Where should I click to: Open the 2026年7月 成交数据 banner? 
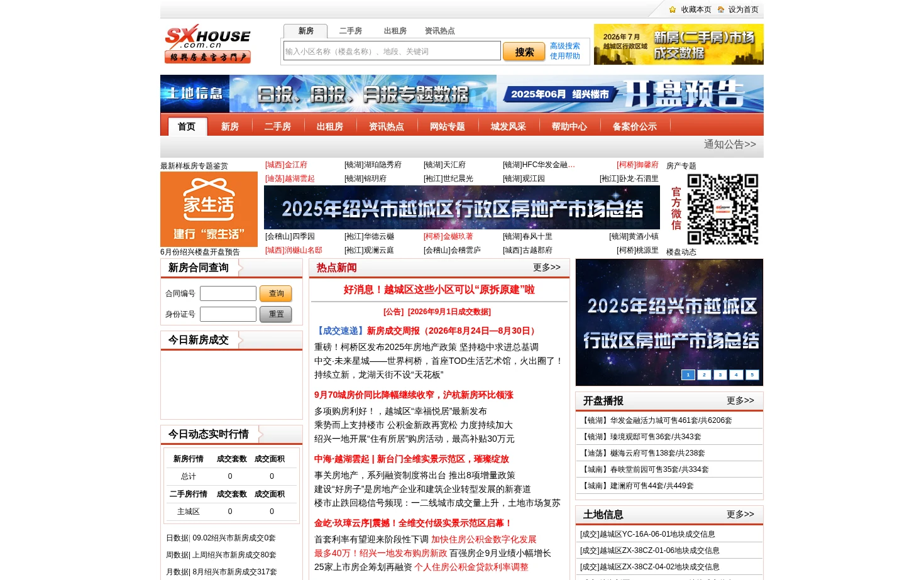pos(679,44)
